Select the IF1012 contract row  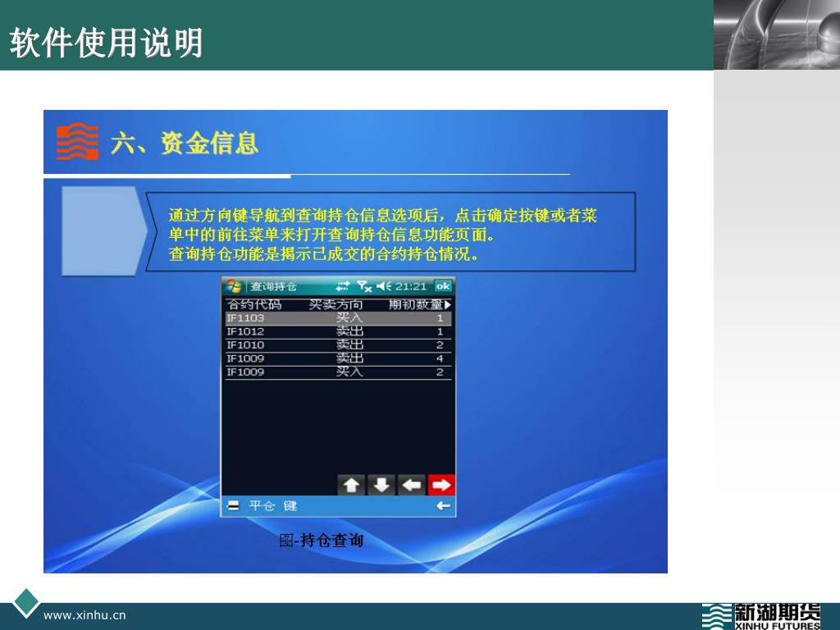coord(338,331)
